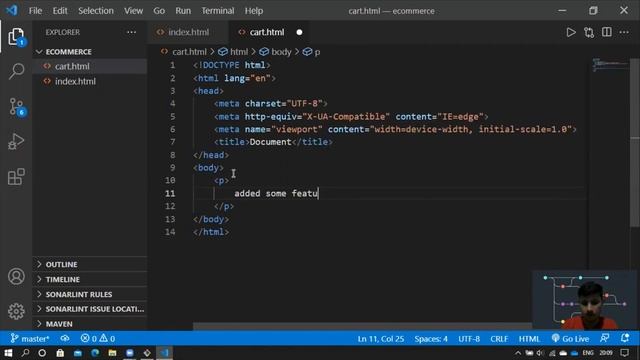The image size is (640, 360).
Task: Open the Run menu
Action: 183,11
